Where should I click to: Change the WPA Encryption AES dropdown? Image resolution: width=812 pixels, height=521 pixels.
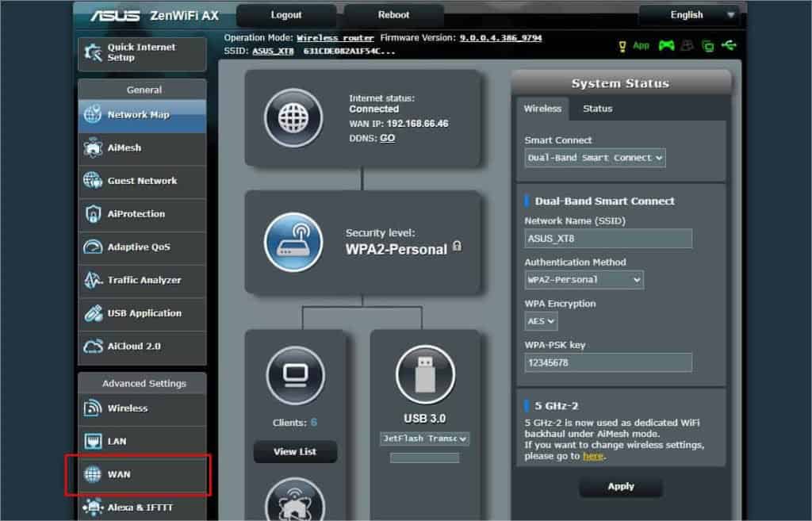pos(540,320)
